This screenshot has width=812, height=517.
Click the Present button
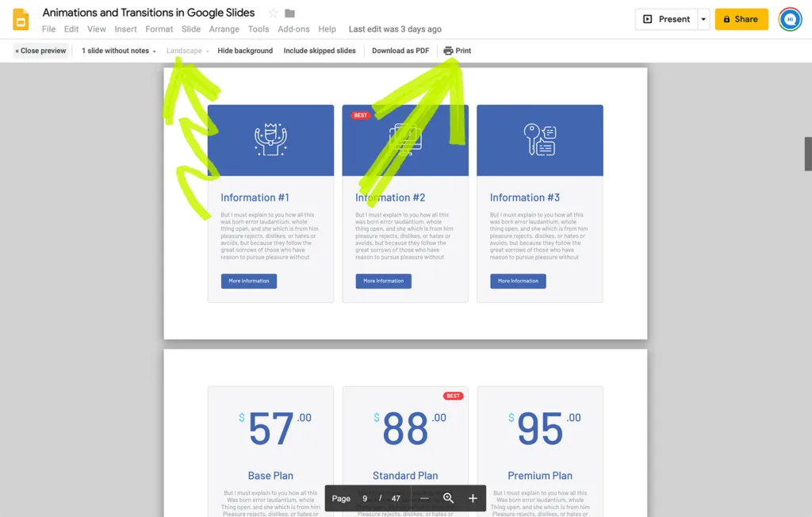point(666,19)
